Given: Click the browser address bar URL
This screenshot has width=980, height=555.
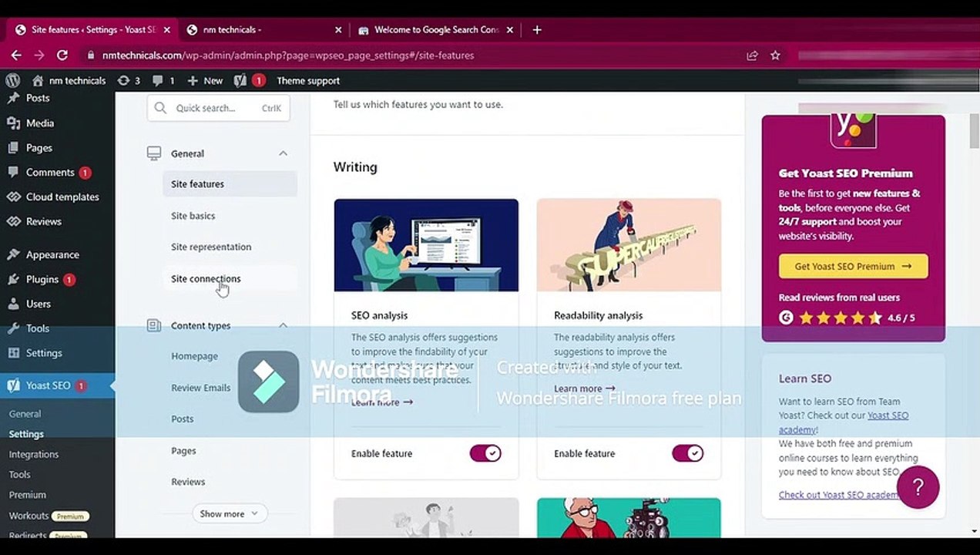Looking at the screenshot, I should (x=288, y=55).
